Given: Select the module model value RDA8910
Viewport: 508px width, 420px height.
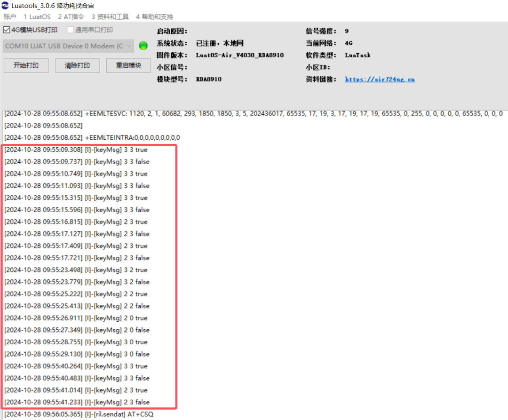Looking at the screenshot, I should click(209, 79).
